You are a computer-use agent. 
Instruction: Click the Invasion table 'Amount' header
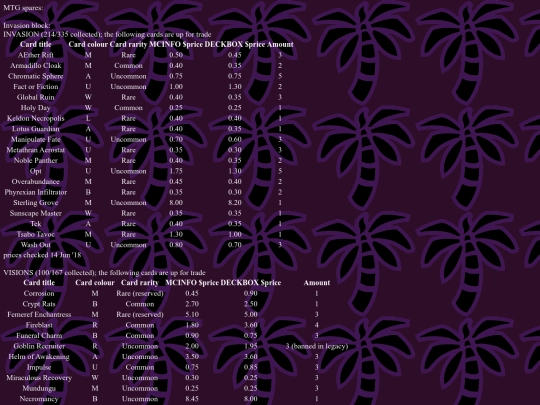(x=280, y=44)
